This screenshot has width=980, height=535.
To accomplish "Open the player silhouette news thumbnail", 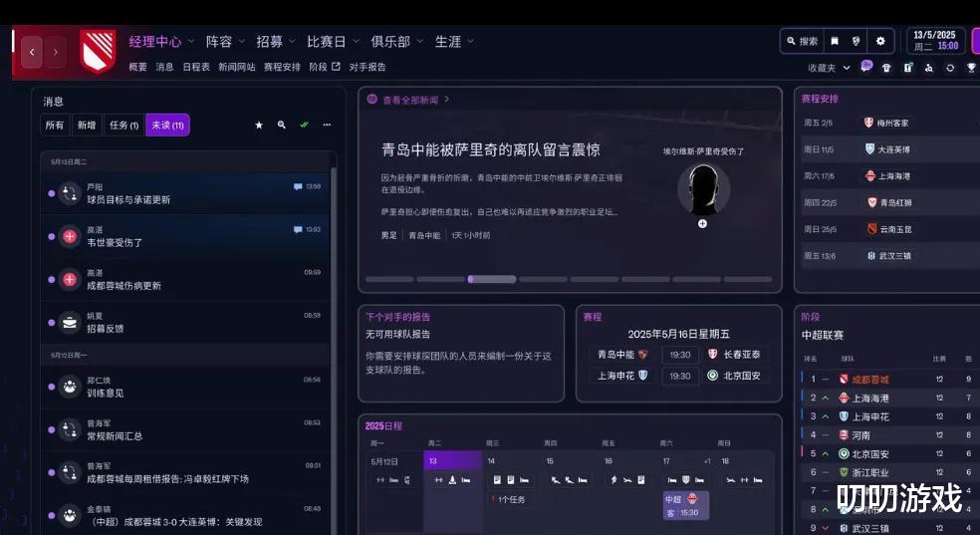I will point(703,188).
